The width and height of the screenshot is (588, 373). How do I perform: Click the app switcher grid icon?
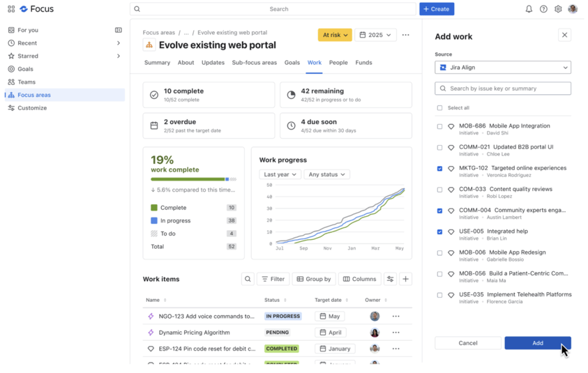(x=11, y=9)
